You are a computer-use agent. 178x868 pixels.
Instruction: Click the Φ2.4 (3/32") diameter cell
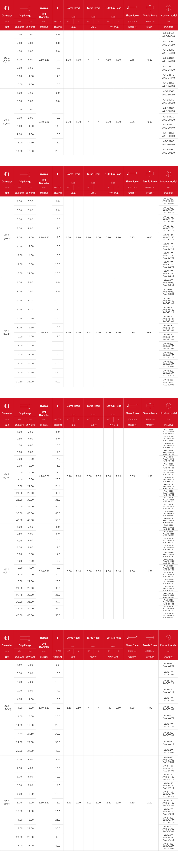tap(7, 60)
